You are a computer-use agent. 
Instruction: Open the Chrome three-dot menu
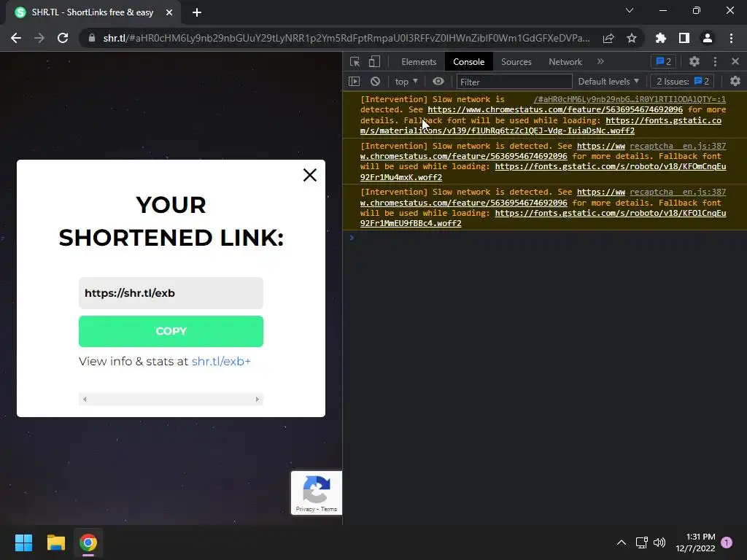[x=731, y=38]
